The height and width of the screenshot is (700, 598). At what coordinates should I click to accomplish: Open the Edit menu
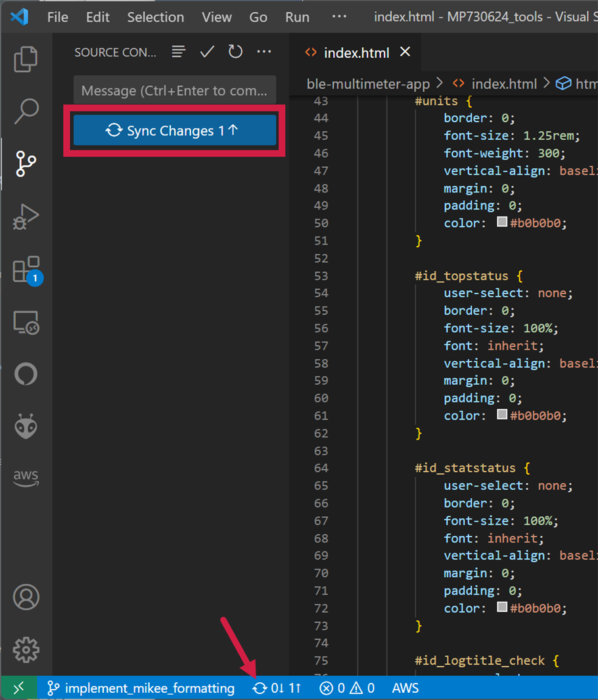point(98,17)
